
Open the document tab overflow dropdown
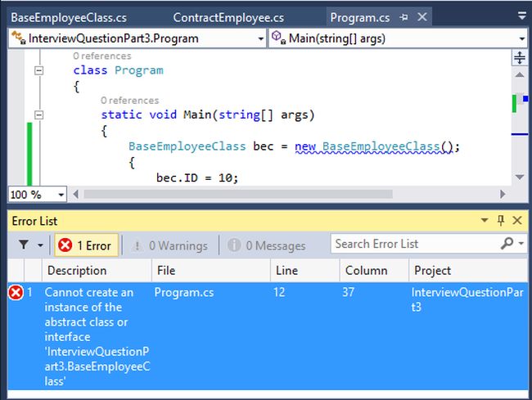coord(522,16)
